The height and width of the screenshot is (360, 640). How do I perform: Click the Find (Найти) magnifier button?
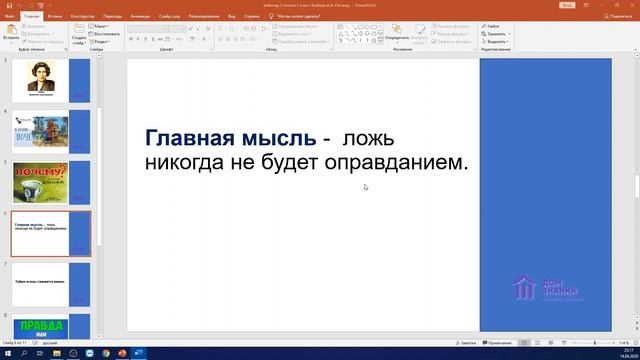tap(491, 26)
